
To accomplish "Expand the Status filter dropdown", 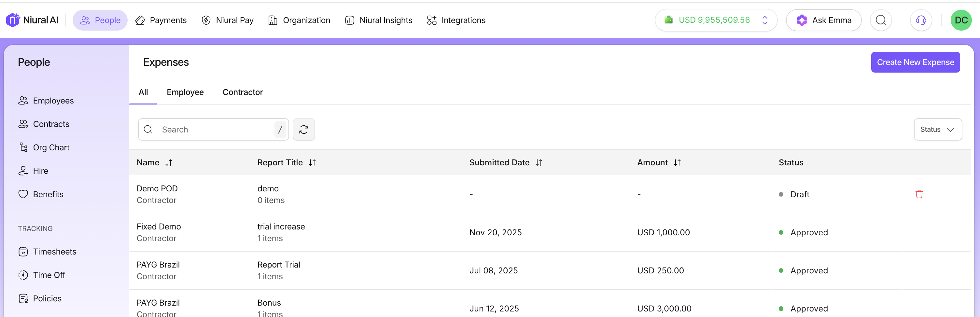I will 937,130.
